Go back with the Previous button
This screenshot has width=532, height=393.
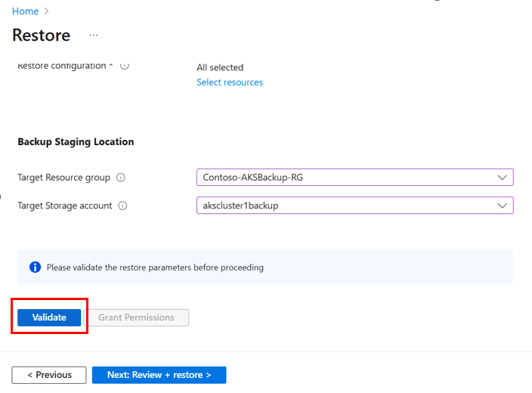[x=49, y=375]
